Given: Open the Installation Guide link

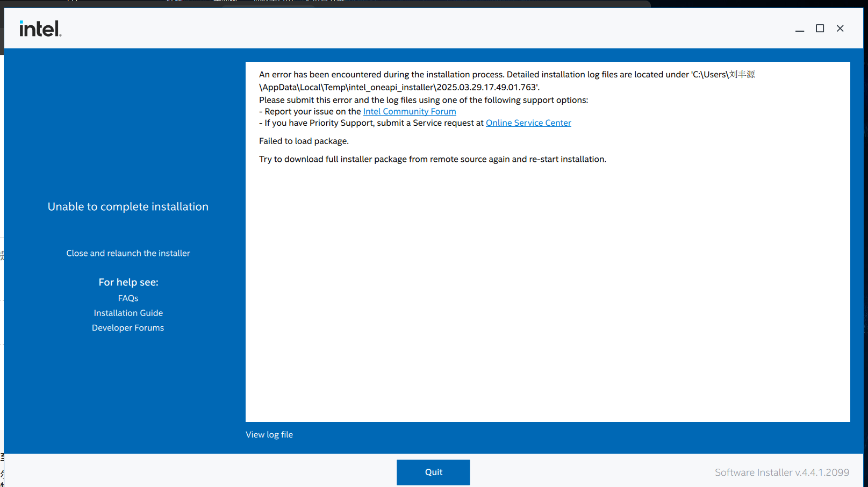Looking at the screenshot, I should tap(128, 313).
